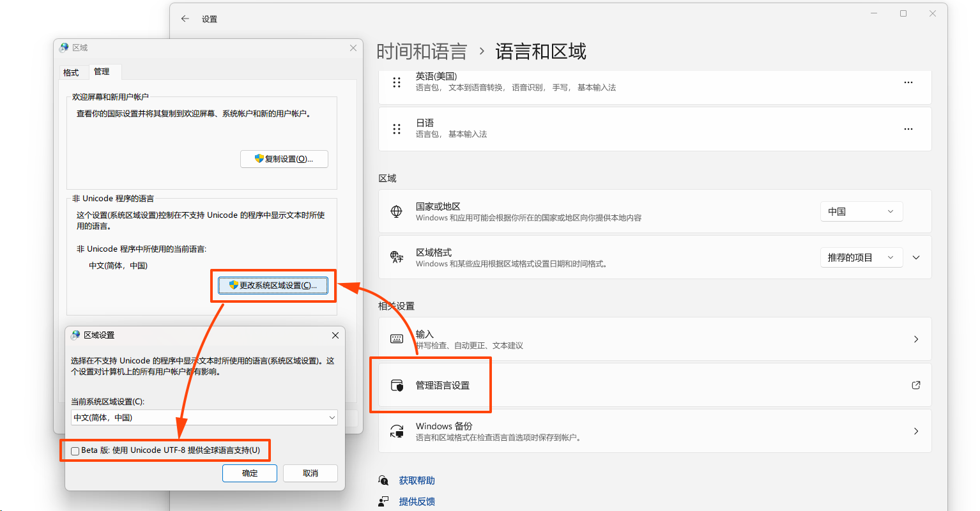
Task: Click the 输入 row title
Action: point(425,334)
